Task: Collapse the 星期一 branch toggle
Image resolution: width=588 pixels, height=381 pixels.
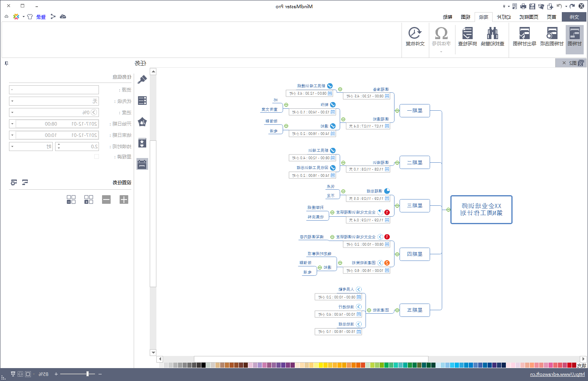Action: pos(397,111)
